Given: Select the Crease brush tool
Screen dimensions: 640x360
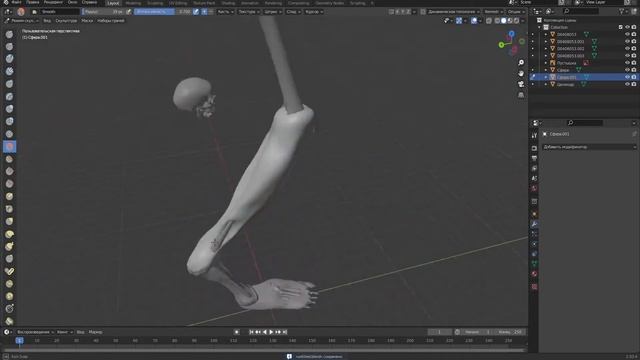Looking at the screenshot, I should click(9, 134).
